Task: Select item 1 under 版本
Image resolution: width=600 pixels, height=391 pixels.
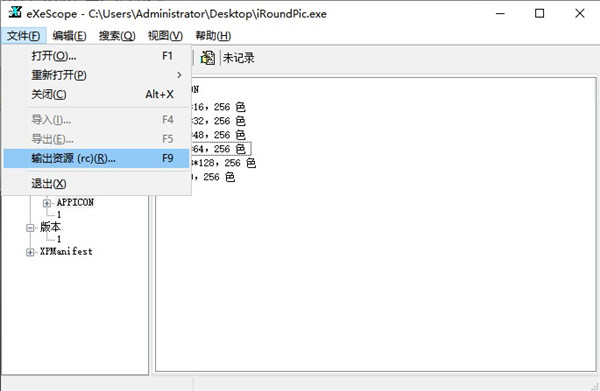Action: (59, 239)
